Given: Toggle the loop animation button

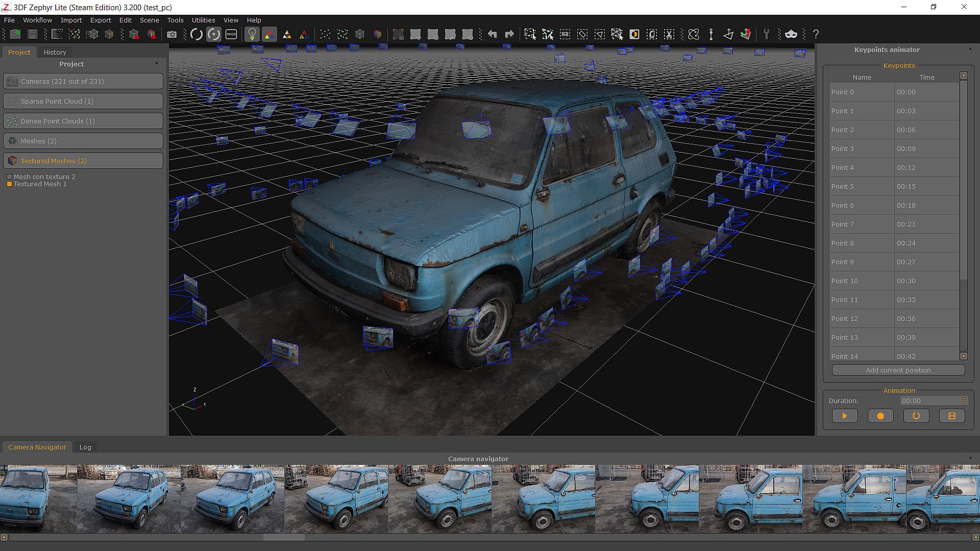Looking at the screenshot, I should 916,416.
